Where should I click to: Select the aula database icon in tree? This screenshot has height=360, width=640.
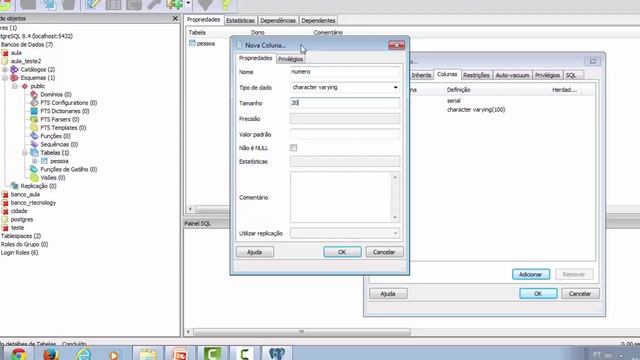(5, 53)
